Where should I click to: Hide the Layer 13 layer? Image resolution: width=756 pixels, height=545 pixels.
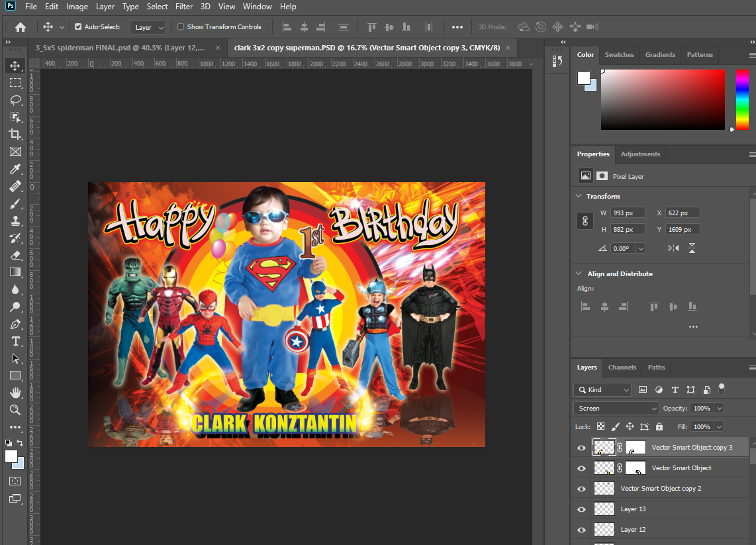pos(581,509)
